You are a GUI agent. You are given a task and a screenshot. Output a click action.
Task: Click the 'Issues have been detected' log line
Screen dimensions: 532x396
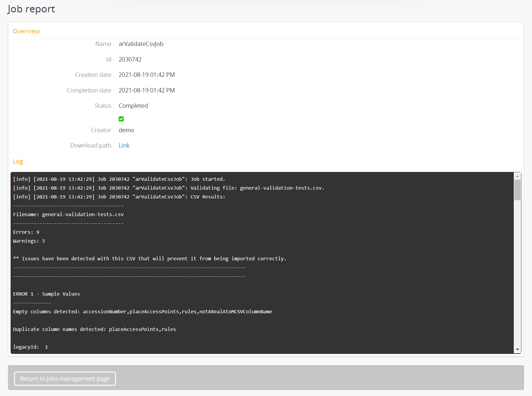pyautogui.click(x=150, y=259)
